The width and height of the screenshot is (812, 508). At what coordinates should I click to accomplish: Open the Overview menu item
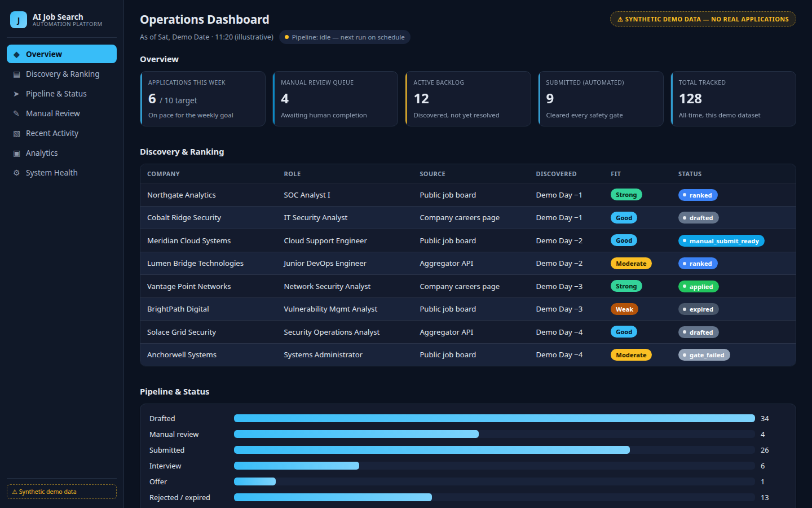(61, 54)
